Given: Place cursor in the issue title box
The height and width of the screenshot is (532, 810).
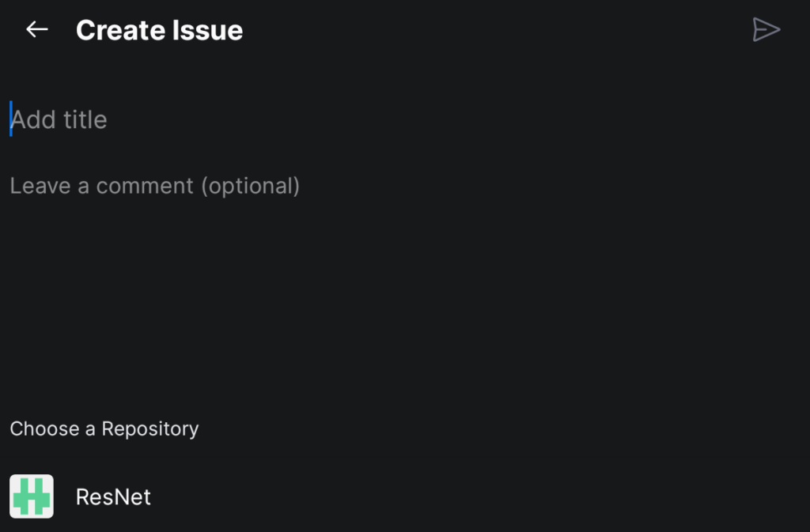Looking at the screenshot, I should [x=59, y=119].
